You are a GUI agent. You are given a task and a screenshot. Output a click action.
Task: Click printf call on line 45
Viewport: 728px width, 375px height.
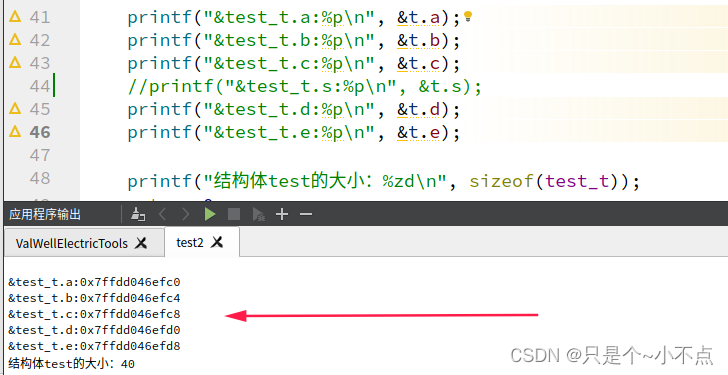(x=293, y=110)
